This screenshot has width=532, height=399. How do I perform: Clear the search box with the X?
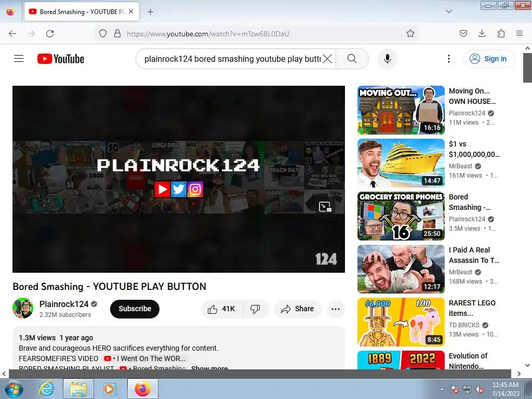327,59
